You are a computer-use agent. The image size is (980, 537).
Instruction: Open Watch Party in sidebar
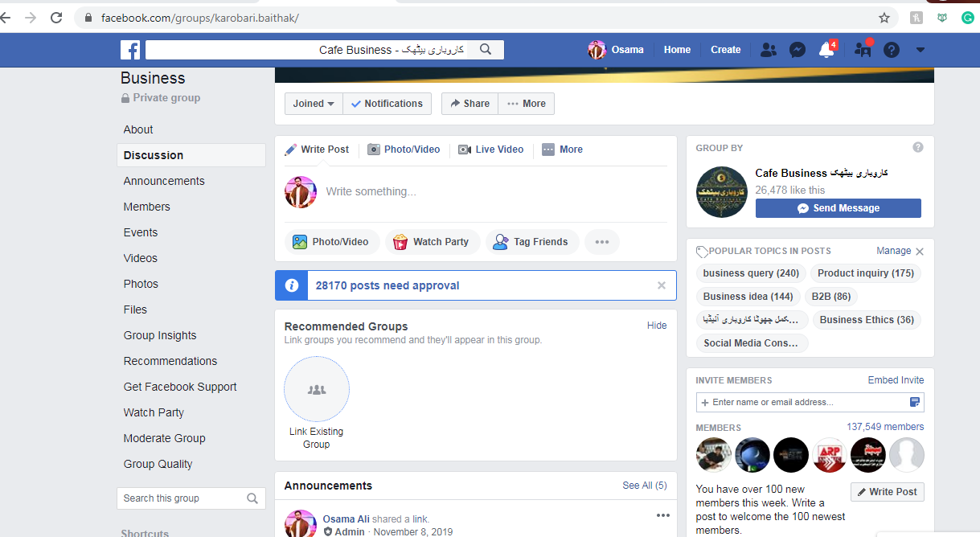pos(154,412)
